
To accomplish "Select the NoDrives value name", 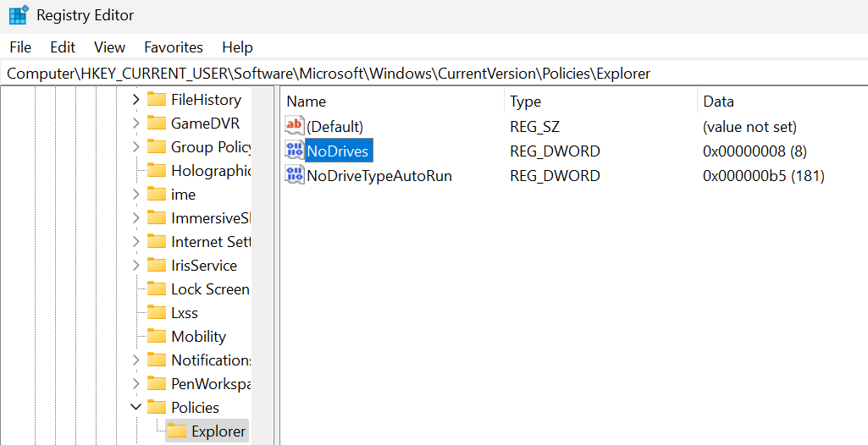I will pyautogui.click(x=339, y=151).
